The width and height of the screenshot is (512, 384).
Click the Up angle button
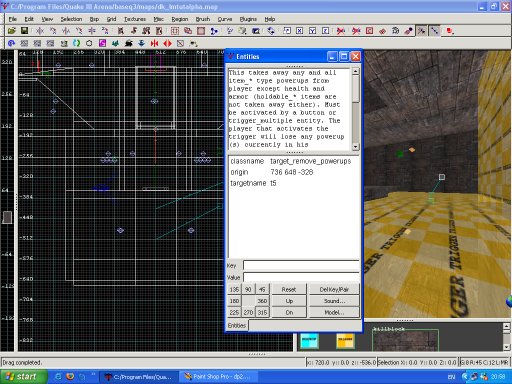pos(289,301)
